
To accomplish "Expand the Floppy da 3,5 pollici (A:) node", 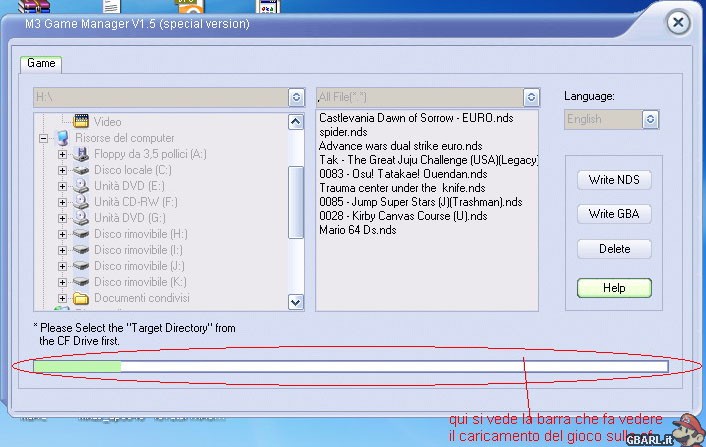I will point(62,154).
